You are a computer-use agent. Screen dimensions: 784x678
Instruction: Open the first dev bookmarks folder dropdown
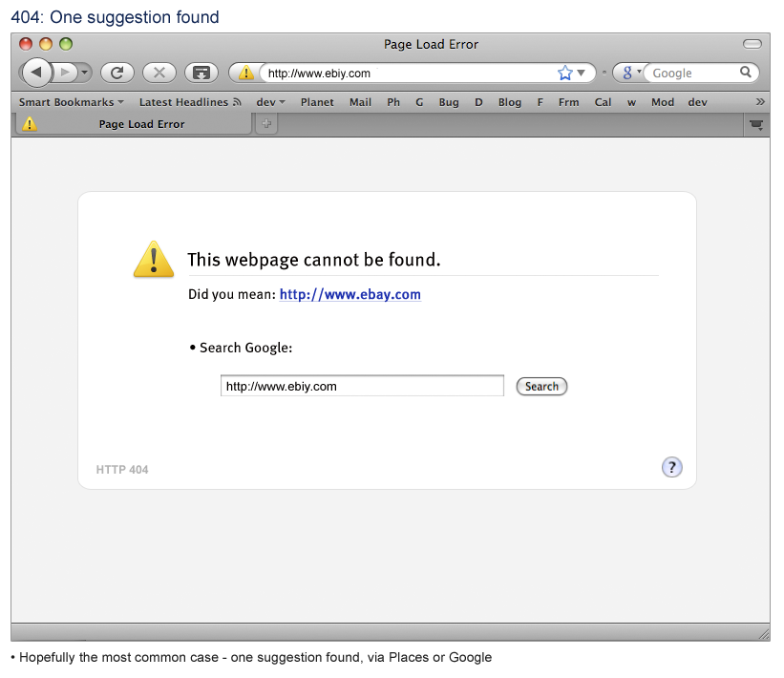270,102
